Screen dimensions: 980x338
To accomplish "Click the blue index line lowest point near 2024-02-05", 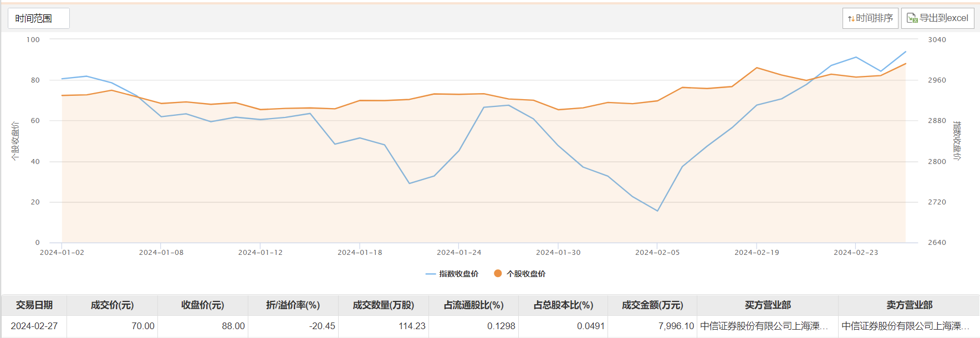I will coord(657,211).
